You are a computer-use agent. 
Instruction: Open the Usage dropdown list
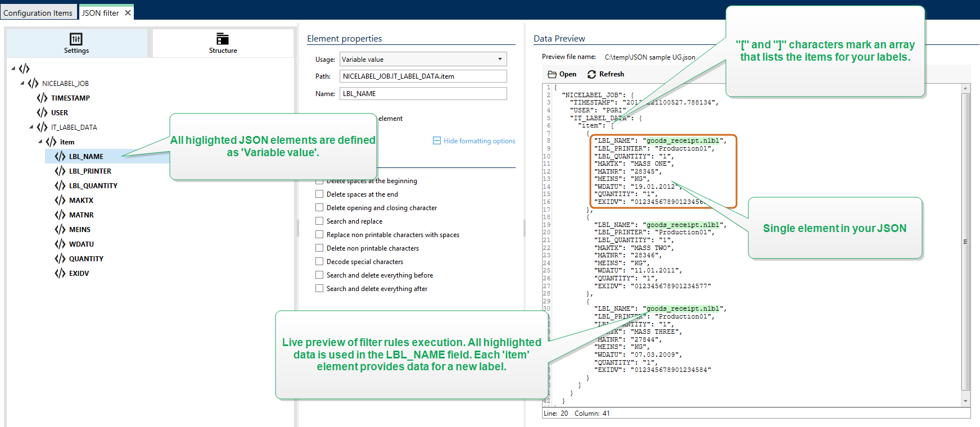pyautogui.click(x=500, y=59)
